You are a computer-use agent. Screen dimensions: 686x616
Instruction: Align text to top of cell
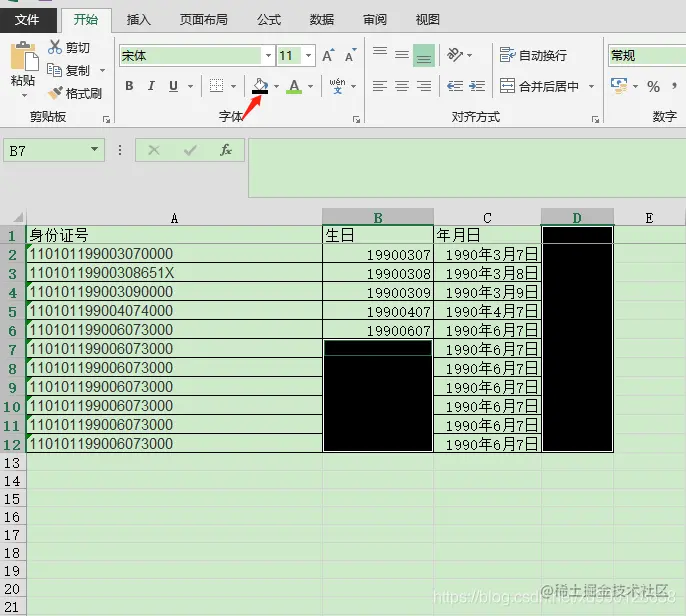(380, 52)
